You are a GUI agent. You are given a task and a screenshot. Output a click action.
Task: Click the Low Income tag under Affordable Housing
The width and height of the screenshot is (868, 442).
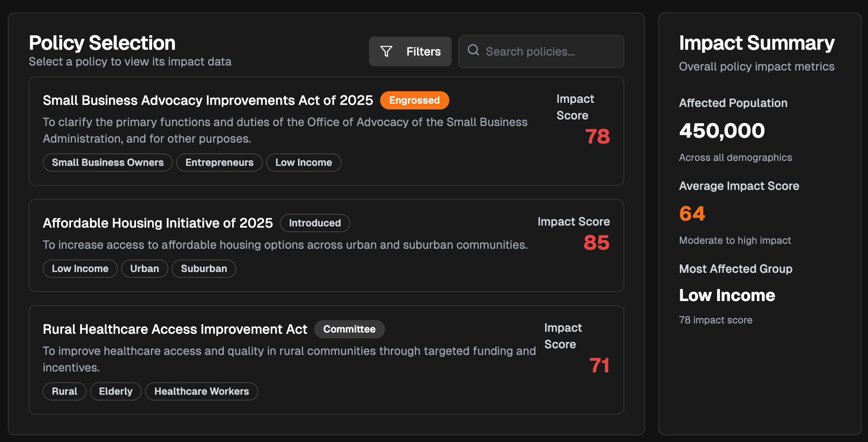(x=80, y=269)
